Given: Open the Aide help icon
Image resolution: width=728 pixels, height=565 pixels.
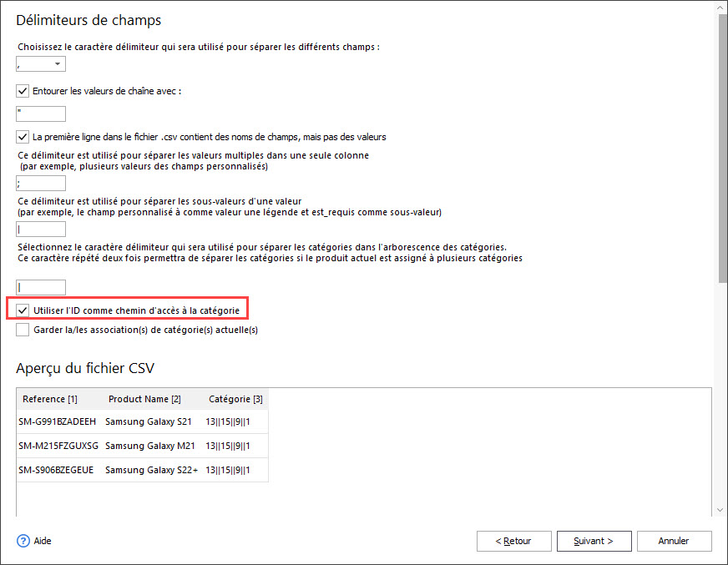Looking at the screenshot, I should pyautogui.click(x=23, y=541).
